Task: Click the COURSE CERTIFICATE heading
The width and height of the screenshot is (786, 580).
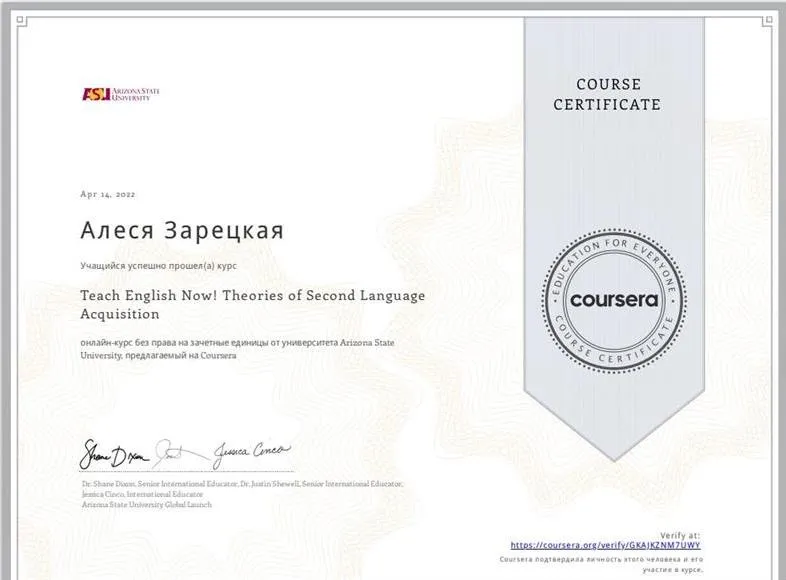Action: (608, 94)
